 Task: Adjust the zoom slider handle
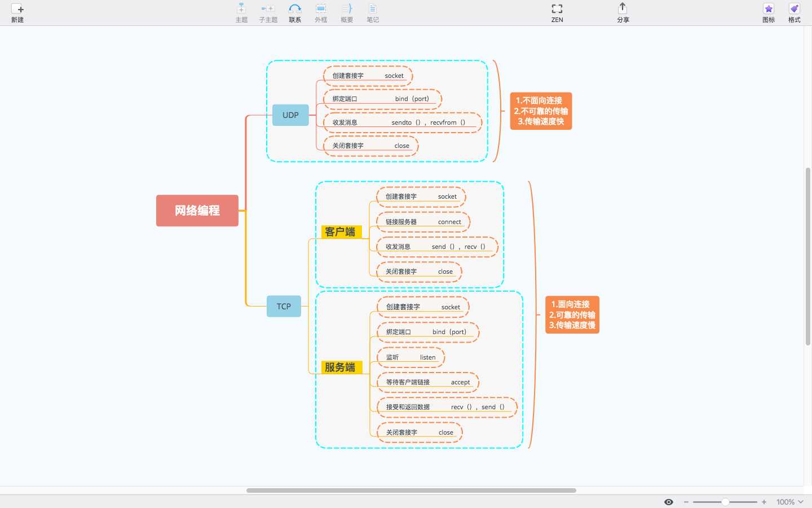[725, 502]
